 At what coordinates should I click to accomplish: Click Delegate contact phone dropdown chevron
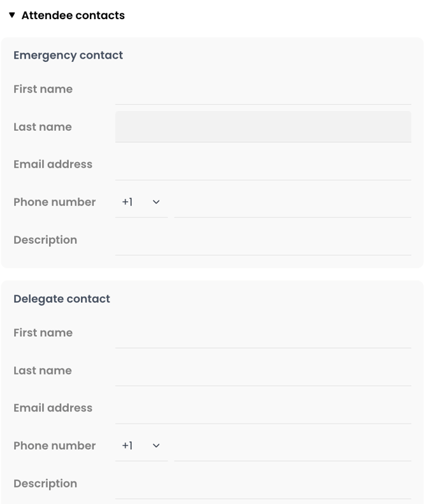(x=156, y=446)
